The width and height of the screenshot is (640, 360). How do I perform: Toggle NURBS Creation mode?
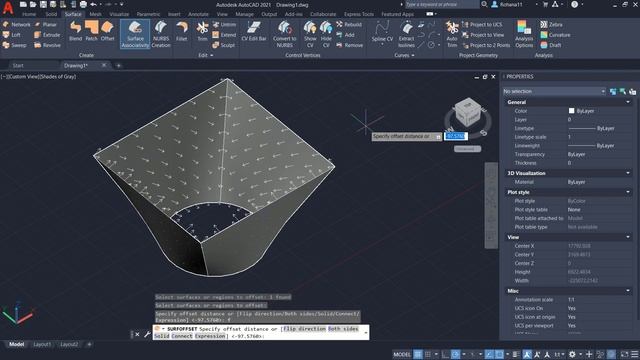(x=161, y=34)
